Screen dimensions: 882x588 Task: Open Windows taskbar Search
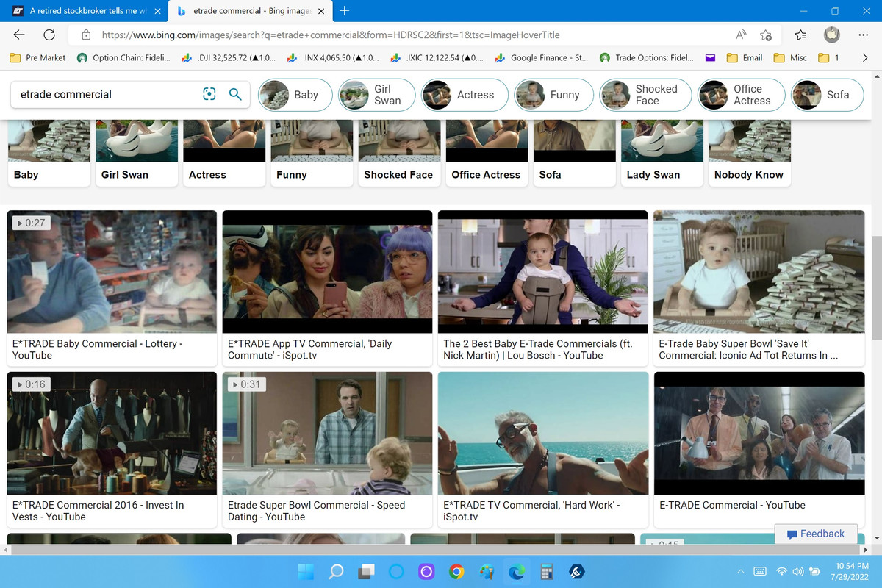click(x=336, y=572)
